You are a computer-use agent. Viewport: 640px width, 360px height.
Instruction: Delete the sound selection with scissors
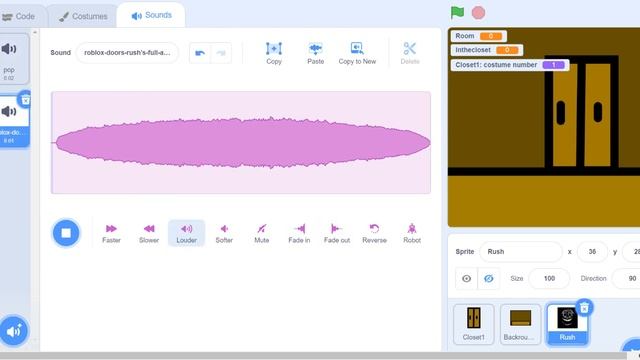410,53
